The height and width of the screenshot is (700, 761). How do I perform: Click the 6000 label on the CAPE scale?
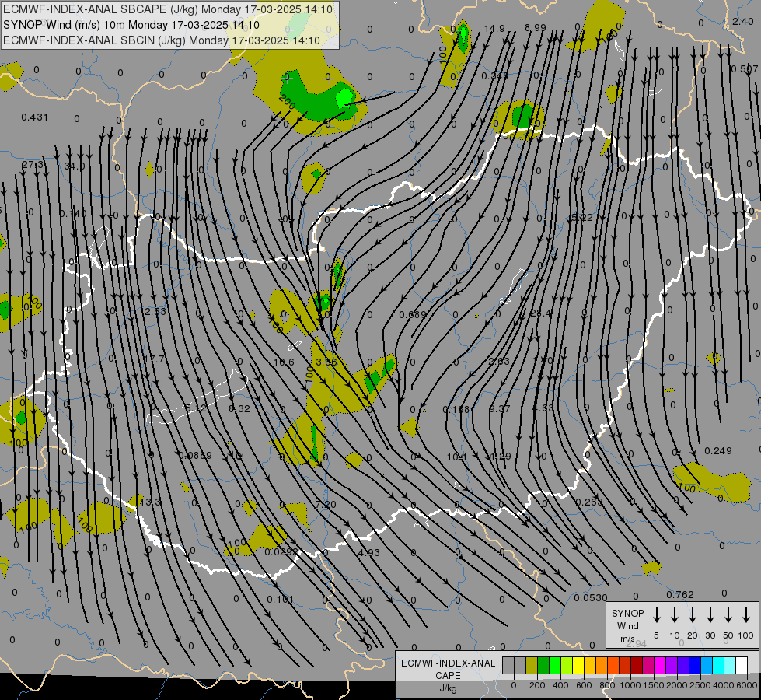point(749,685)
